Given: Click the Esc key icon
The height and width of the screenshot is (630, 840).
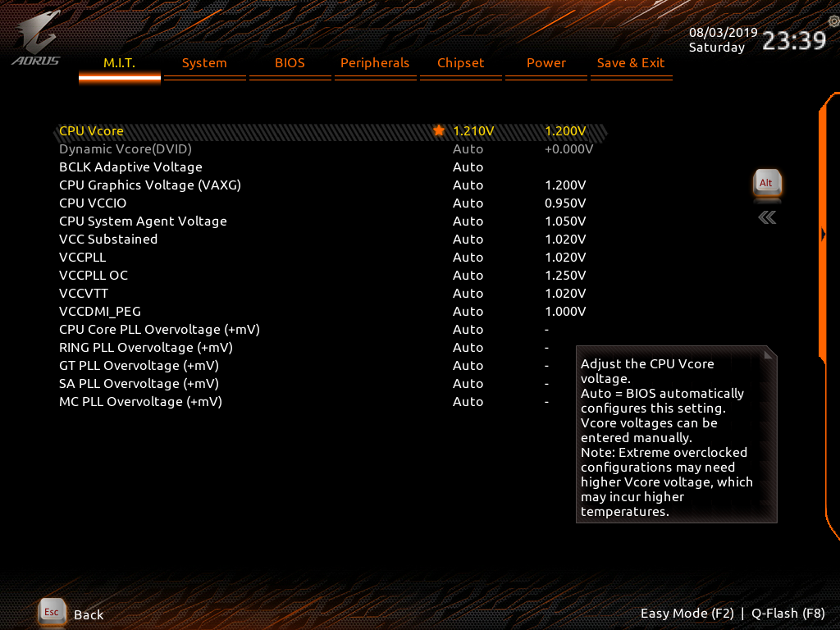Looking at the screenshot, I should click(x=52, y=612).
